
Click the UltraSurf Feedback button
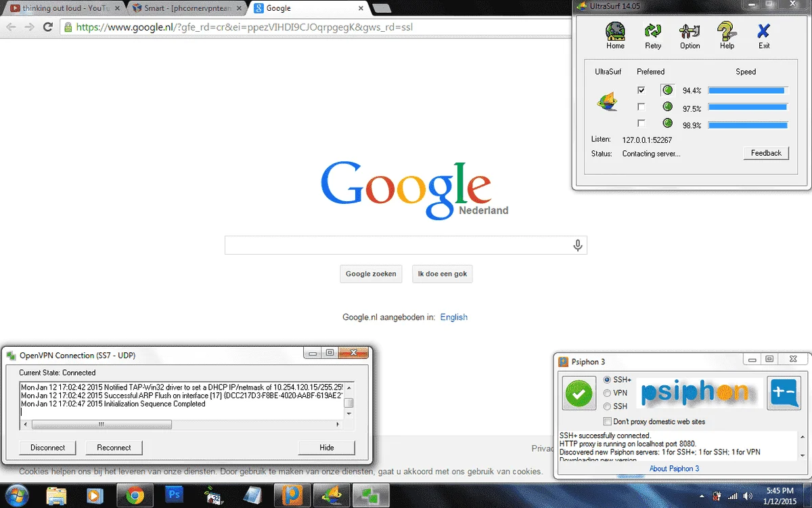(766, 153)
